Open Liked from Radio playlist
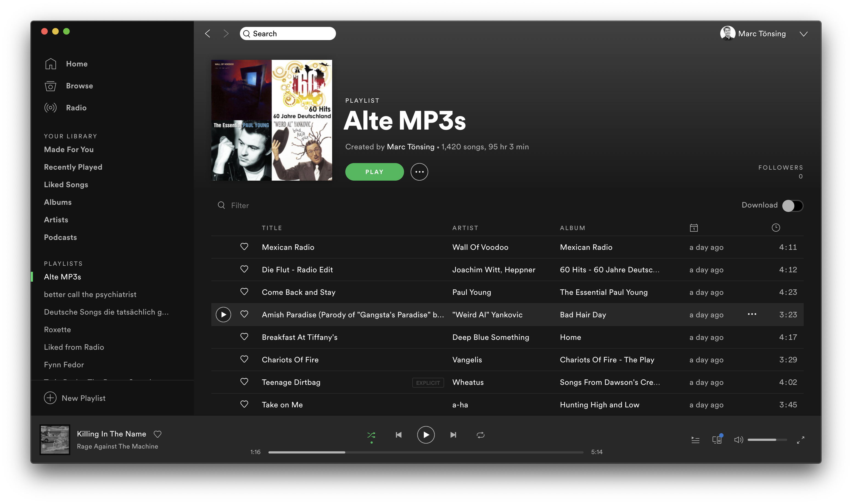852x504 pixels. (74, 347)
